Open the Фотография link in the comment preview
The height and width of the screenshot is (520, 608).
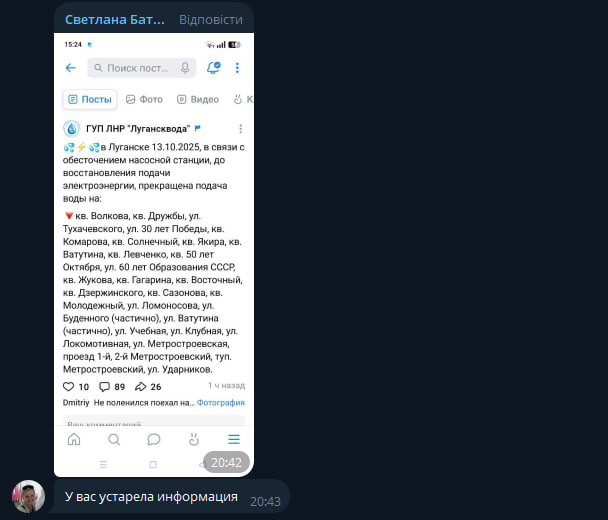(x=221, y=403)
